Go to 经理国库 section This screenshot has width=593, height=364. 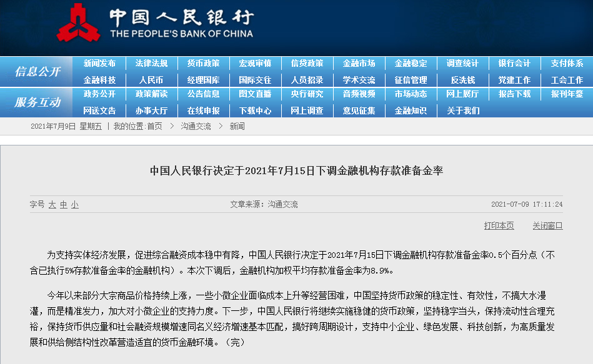click(x=204, y=80)
